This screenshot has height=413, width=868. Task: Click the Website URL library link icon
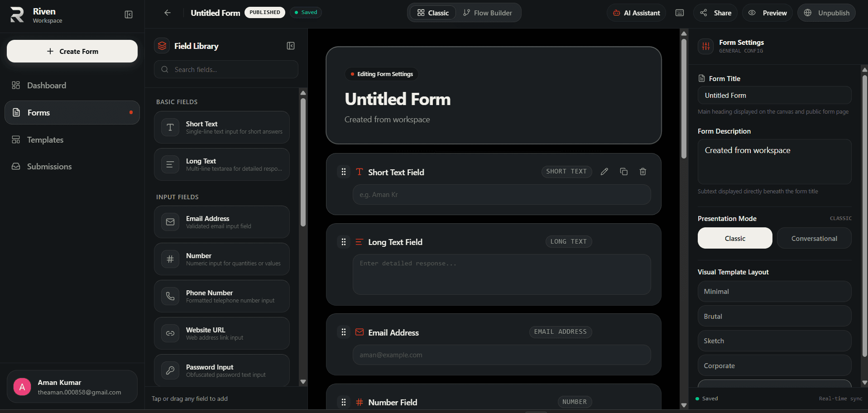[x=170, y=333]
